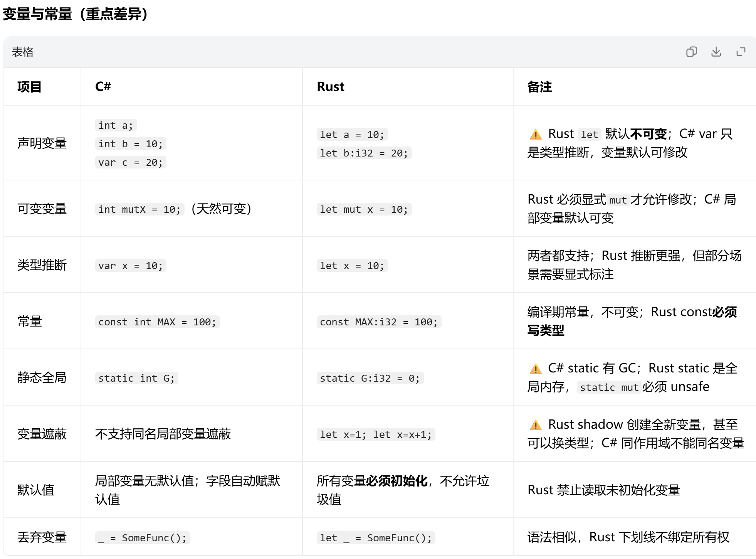The image size is (756, 559).
Task: Click the 项目 column header
Action: (x=29, y=87)
